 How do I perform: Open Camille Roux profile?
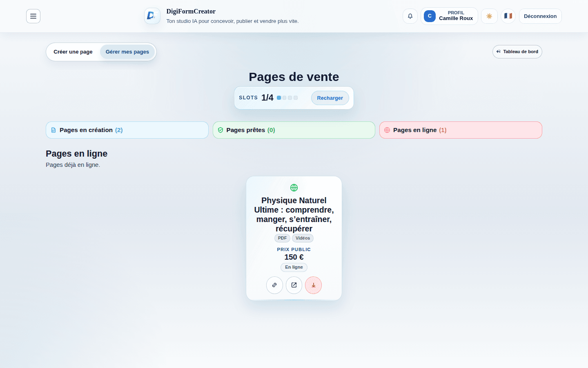pos(449,16)
